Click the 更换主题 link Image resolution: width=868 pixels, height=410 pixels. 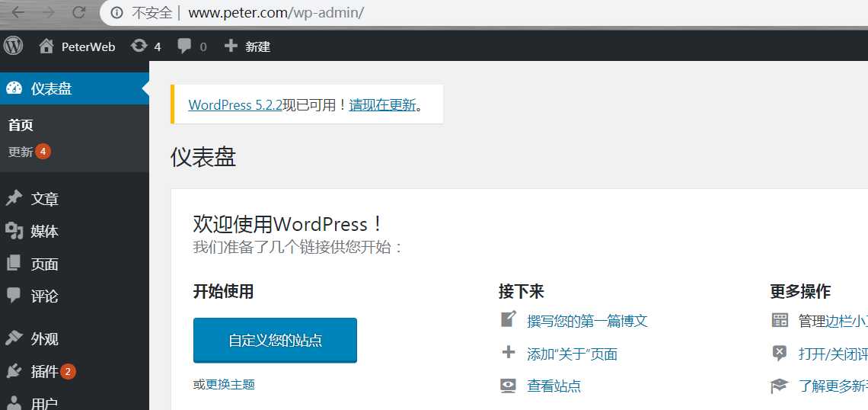click(x=230, y=385)
